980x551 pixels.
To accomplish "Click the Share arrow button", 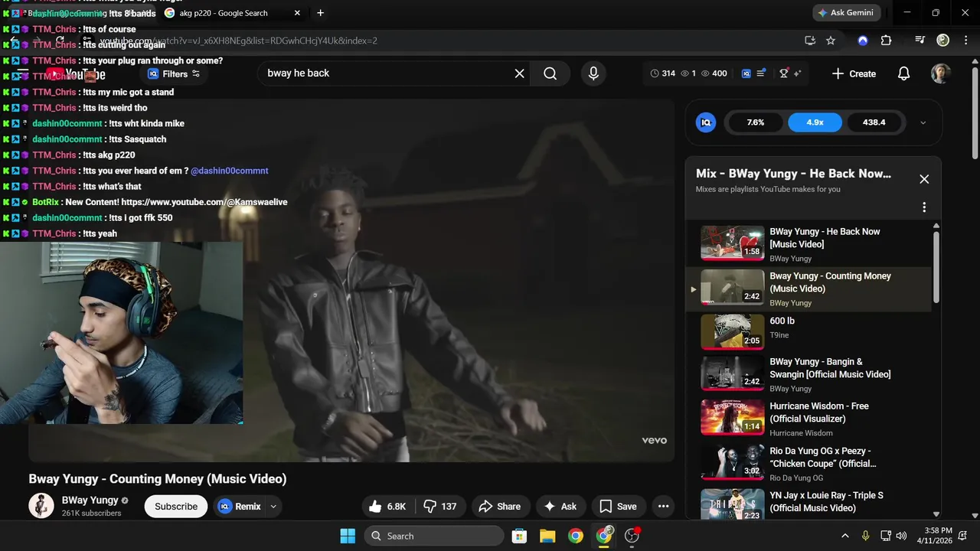I will pos(500,507).
